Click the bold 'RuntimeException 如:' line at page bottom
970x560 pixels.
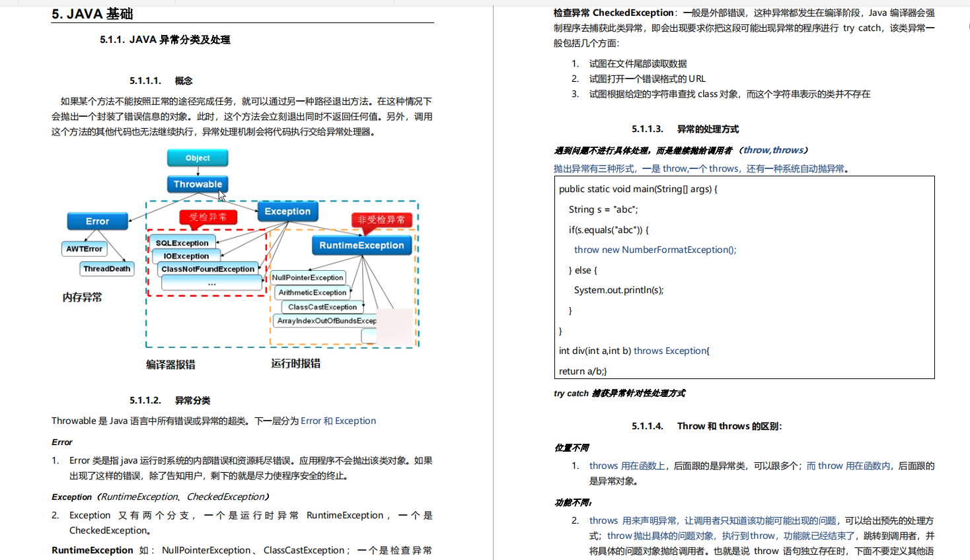(242, 550)
